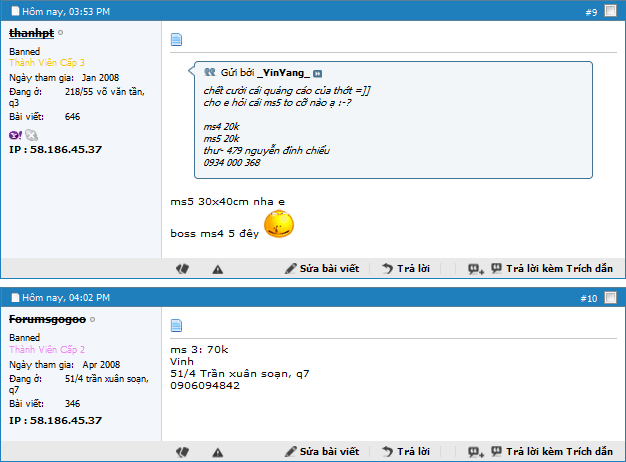Image resolution: width=626 pixels, height=462 pixels.
Task: Select the checkbox for post #9
Action: [610, 11]
